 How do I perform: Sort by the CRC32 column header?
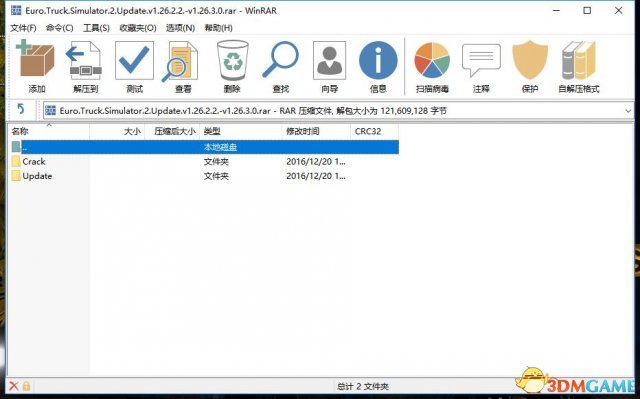click(x=374, y=131)
